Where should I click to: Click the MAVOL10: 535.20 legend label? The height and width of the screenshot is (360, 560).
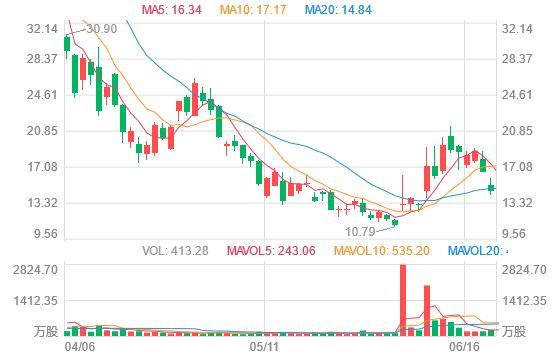(381, 251)
